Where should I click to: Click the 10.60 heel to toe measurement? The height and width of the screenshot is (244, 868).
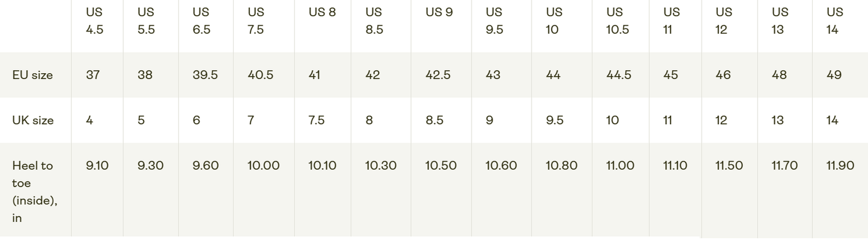[501, 165]
